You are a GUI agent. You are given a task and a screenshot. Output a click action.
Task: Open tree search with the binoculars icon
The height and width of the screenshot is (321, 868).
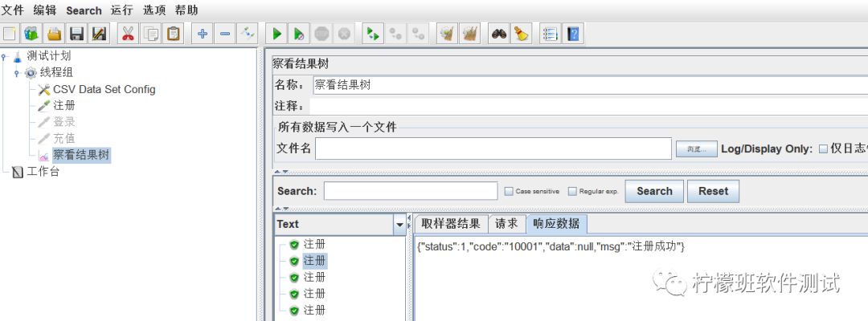pos(499,35)
